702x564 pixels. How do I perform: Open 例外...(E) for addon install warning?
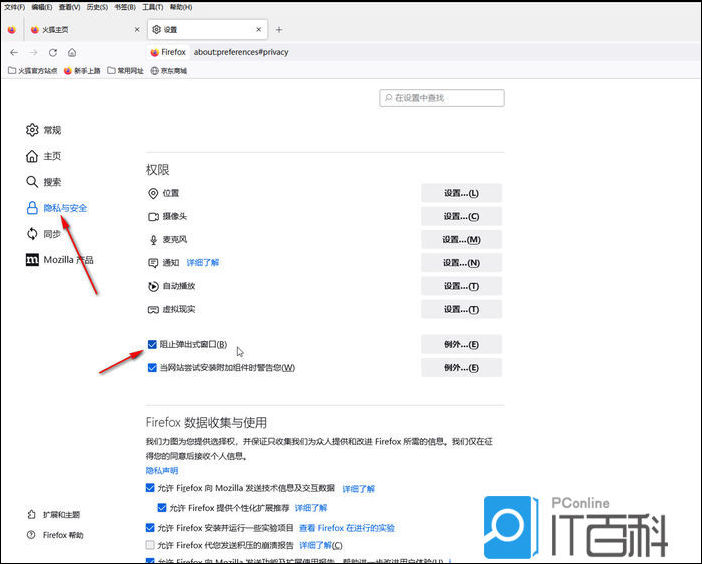461,368
